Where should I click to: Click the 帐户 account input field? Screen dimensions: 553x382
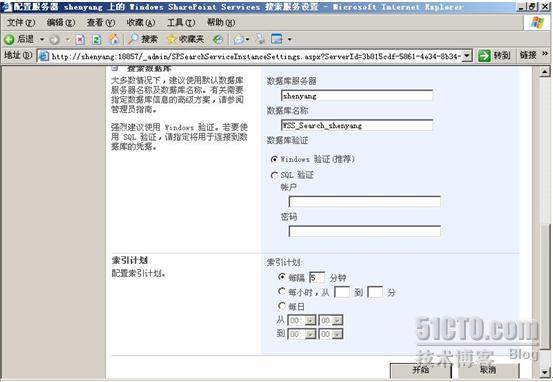(x=365, y=202)
